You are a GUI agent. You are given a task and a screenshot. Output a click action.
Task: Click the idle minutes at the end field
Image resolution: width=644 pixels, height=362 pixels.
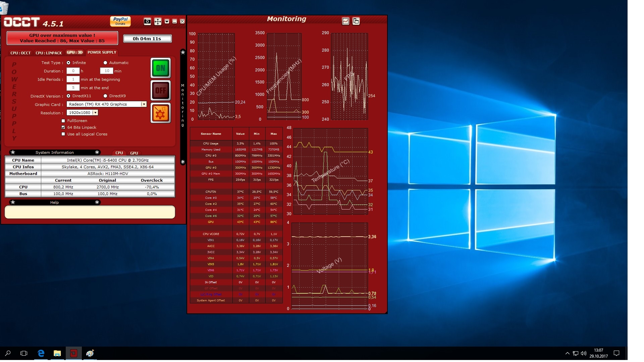tap(73, 87)
